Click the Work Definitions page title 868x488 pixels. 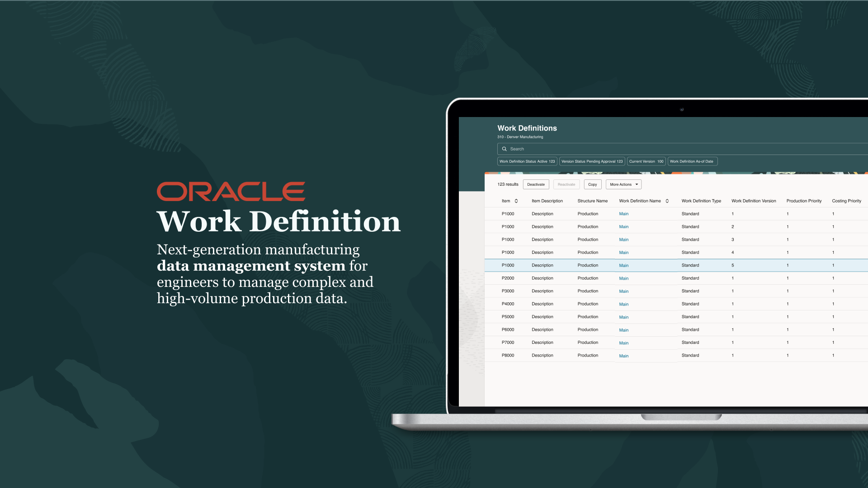527,128
